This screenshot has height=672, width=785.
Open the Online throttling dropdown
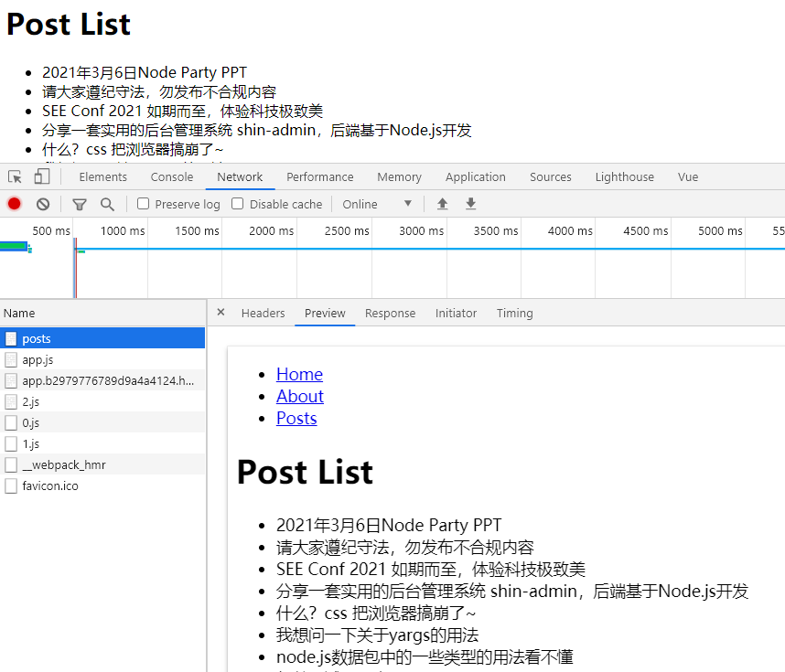tap(377, 204)
